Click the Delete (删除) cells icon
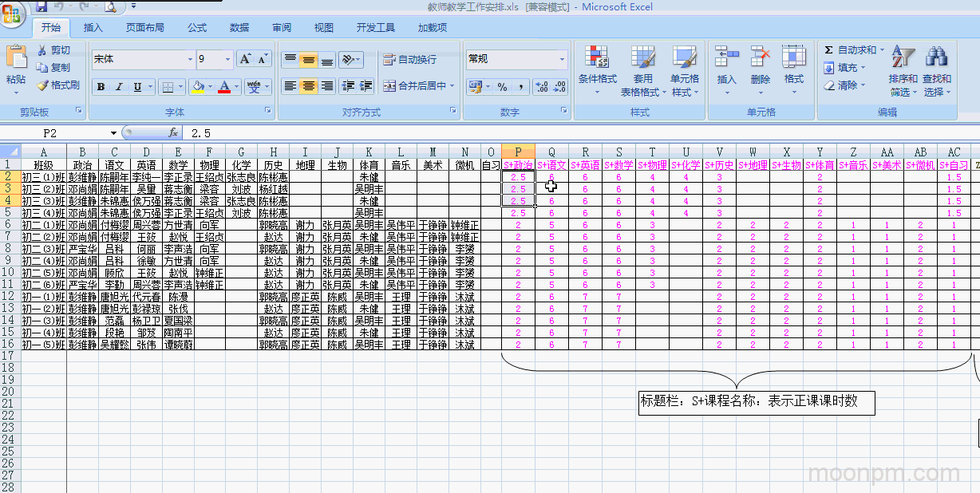This screenshot has height=493, width=980. point(761,57)
